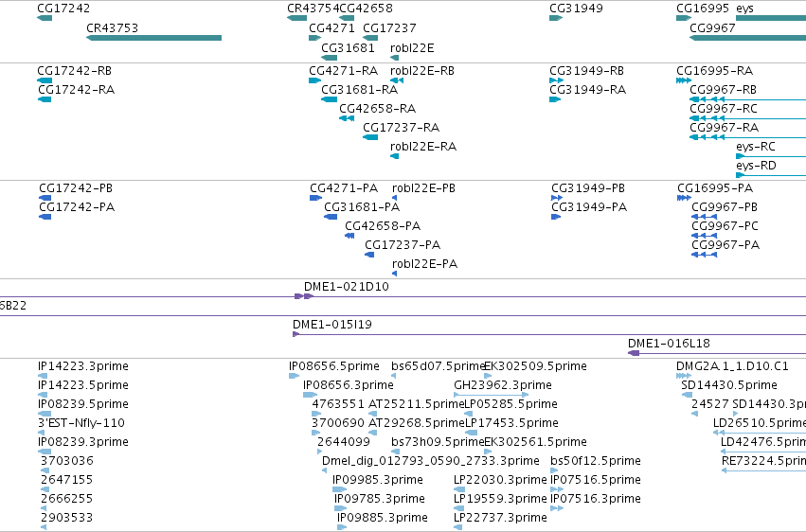
Task: Click EST 2666255
Action: (x=67, y=499)
